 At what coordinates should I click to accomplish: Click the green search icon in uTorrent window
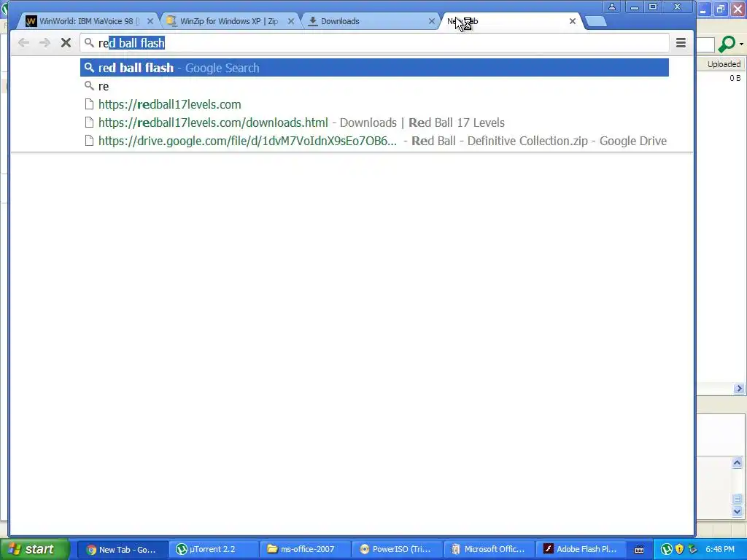tap(727, 44)
